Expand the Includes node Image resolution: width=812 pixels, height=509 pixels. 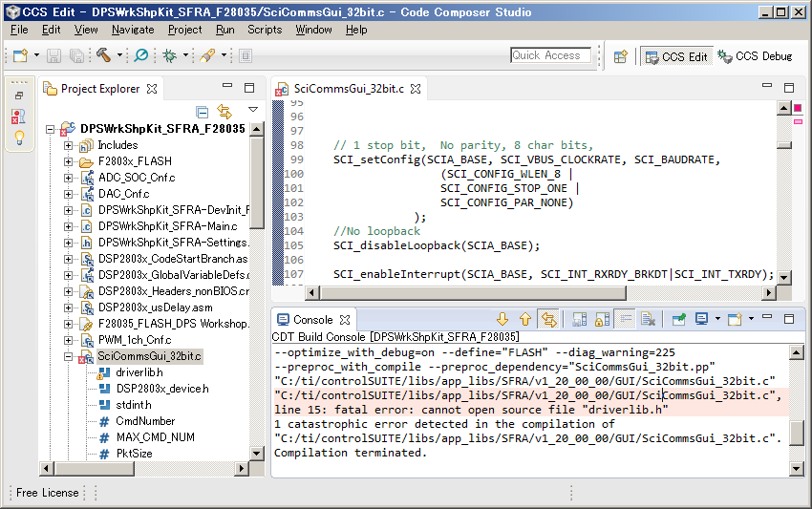point(68,145)
